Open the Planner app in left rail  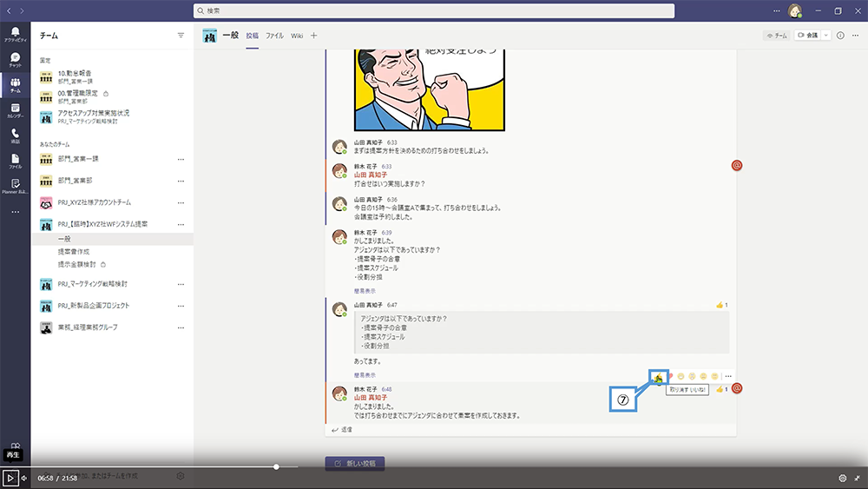tap(15, 186)
